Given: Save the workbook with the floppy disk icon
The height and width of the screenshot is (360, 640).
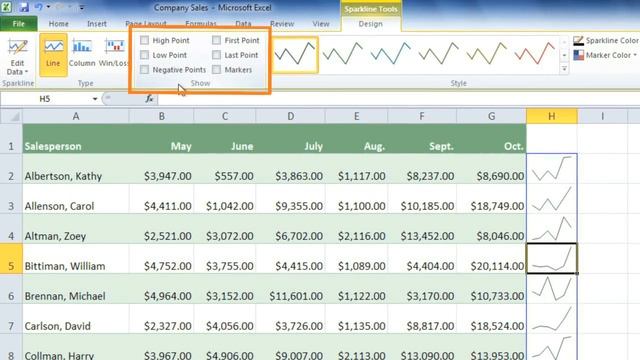Looking at the screenshot, I should tap(24, 7).
